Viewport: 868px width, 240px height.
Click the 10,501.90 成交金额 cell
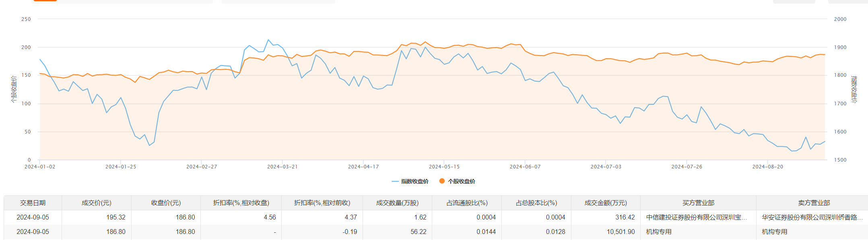click(x=621, y=232)
